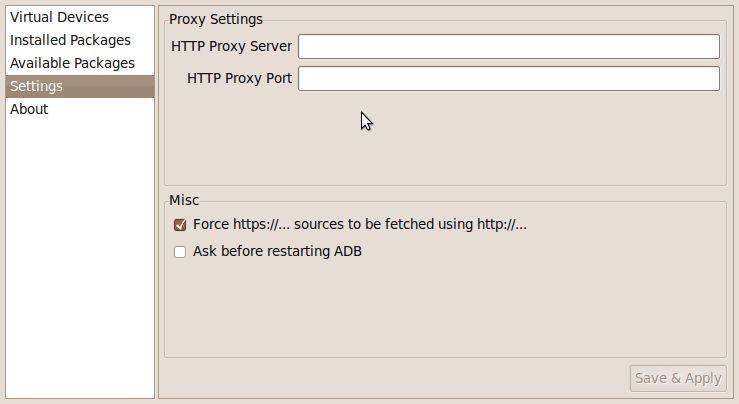The width and height of the screenshot is (739, 404).
Task: Uncheck the Force https sources checkbox
Action: pos(180,225)
